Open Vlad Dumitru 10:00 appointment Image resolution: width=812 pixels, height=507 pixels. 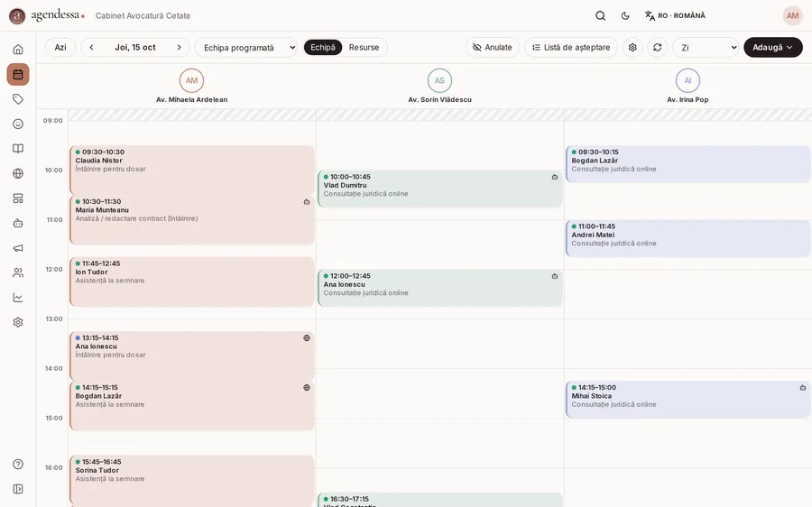[x=440, y=189]
